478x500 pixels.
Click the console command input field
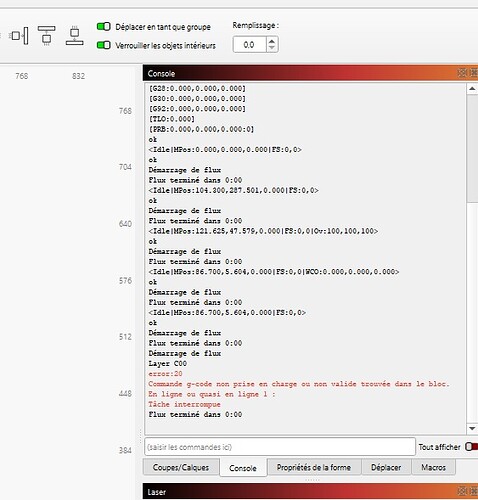(280, 447)
